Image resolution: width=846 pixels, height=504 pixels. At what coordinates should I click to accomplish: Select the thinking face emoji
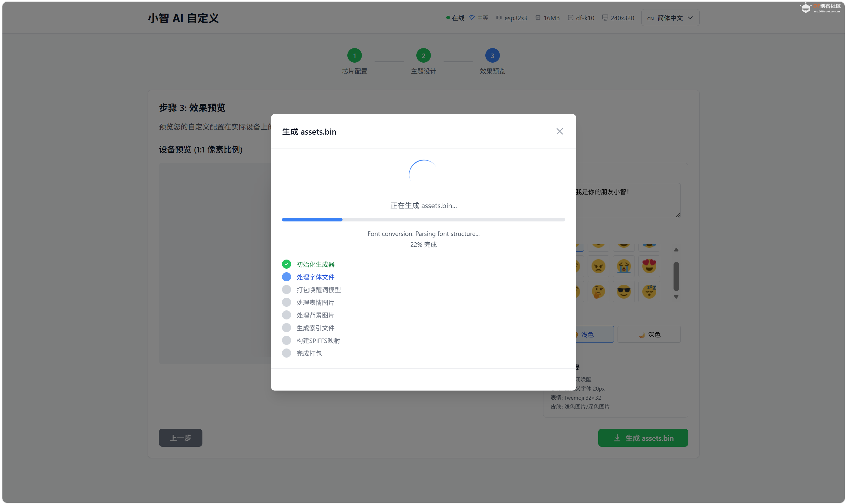(x=598, y=292)
